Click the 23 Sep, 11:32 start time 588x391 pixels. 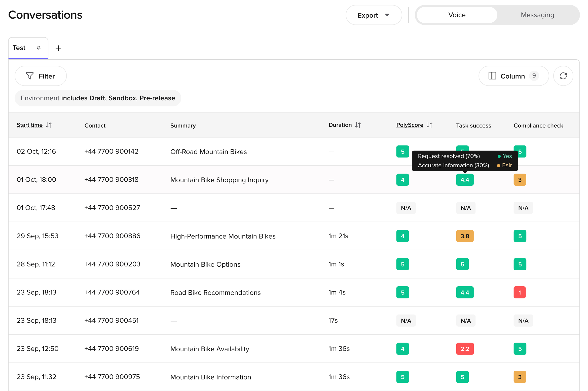coord(36,377)
